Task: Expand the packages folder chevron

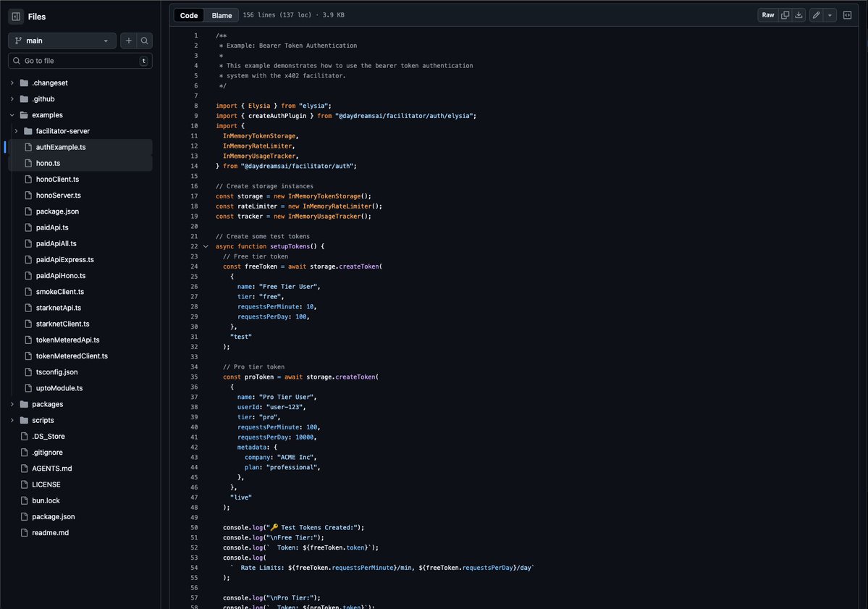Action: [12, 404]
